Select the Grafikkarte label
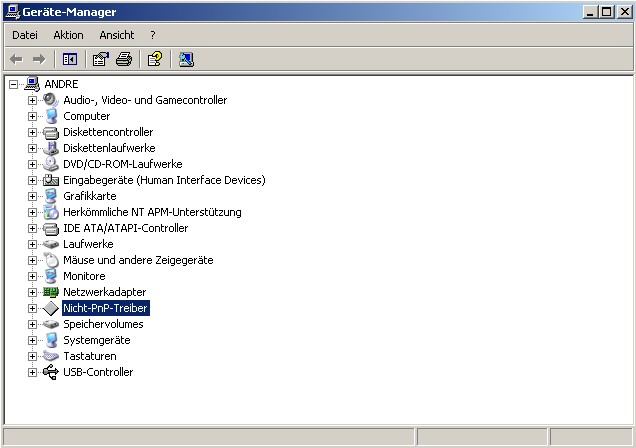The image size is (636, 448). point(90,196)
